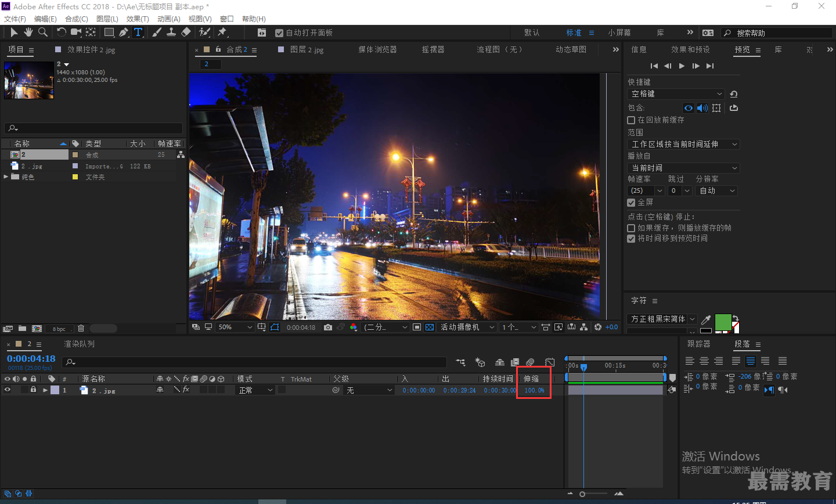The width and height of the screenshot is (836, 504).
Task: Open the Graph Editor icon in timeline
Action: [550, 362]
